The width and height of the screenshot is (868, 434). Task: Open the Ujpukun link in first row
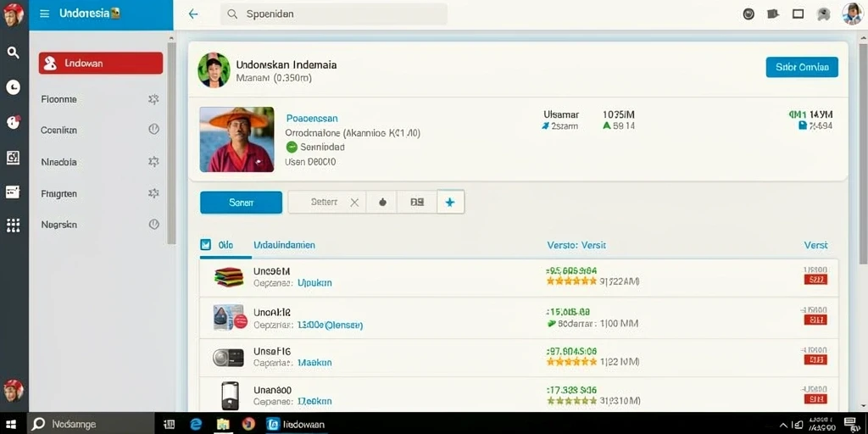click(x=314, y=283)
